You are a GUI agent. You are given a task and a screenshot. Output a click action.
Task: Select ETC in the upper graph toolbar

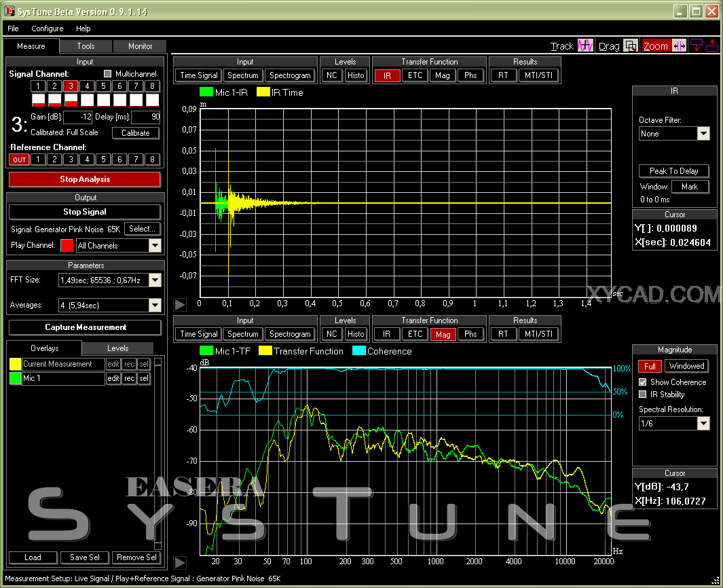coord(415,75)
